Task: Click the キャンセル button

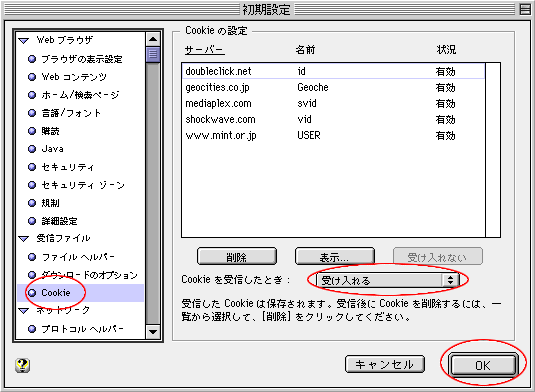Action: (x=385, y=364)
